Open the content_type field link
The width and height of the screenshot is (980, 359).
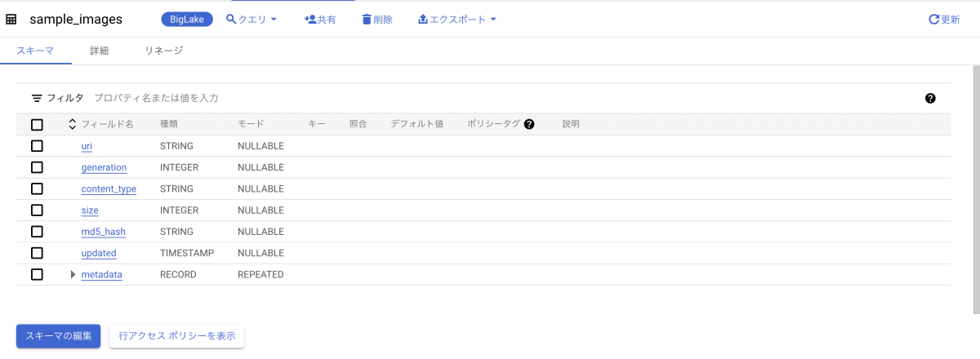pos(109,188)
